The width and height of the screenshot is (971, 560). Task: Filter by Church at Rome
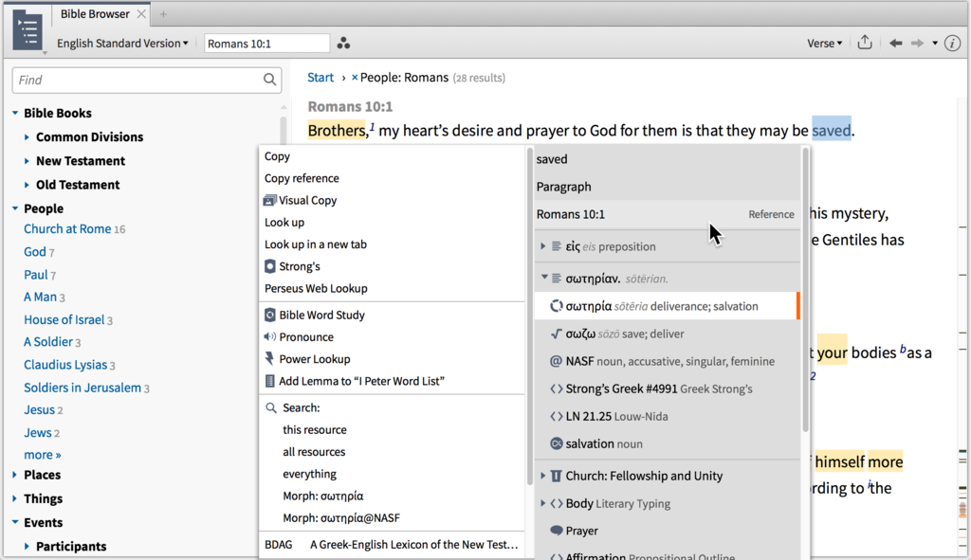[67, 229]
